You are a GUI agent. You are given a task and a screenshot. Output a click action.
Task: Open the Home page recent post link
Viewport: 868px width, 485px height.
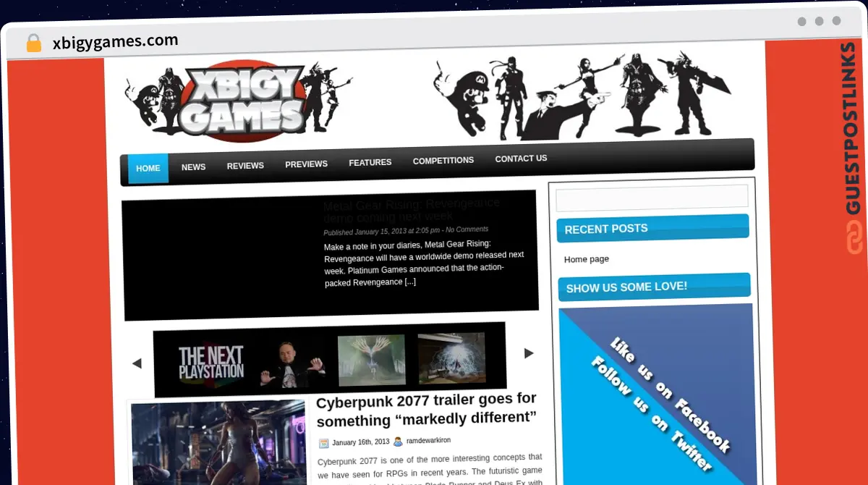point(587,259)
